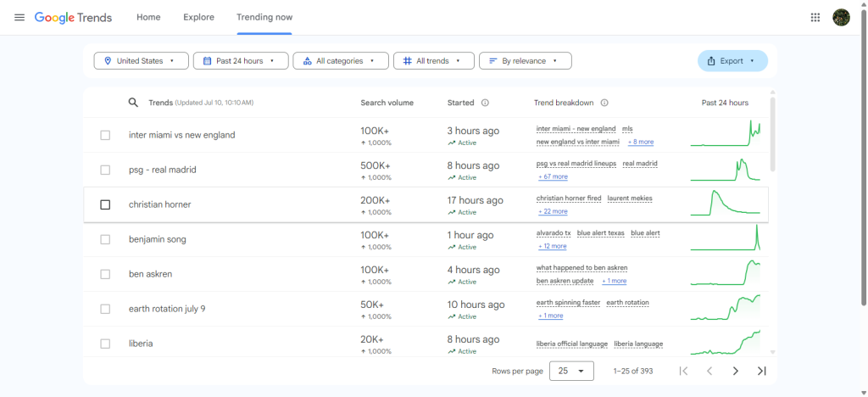Click the 'blue alert texas' breakdown tag
The height and width of the screenshot is (397, 868).
pos(601,233)
